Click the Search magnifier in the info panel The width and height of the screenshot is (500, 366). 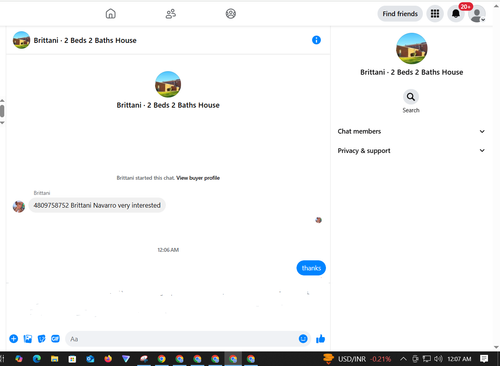[x=411, y=97]
